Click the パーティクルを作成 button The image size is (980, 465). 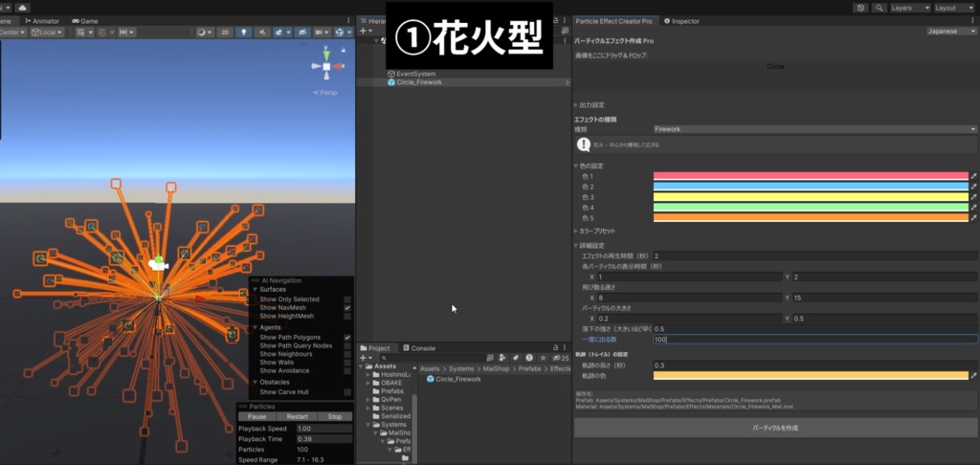775,428
